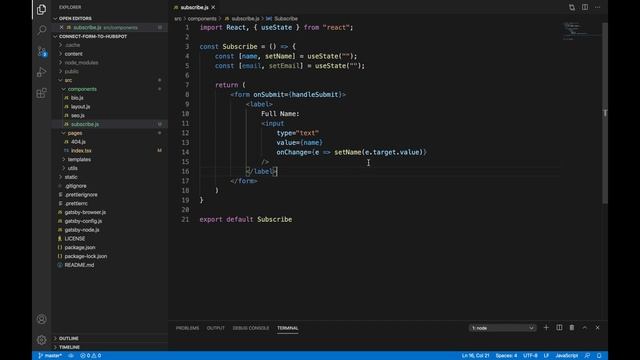The width and height of the screenshot is (640, 360).
Task: Click 'components' in the breadcrumb path
Action: coord(202,19)
